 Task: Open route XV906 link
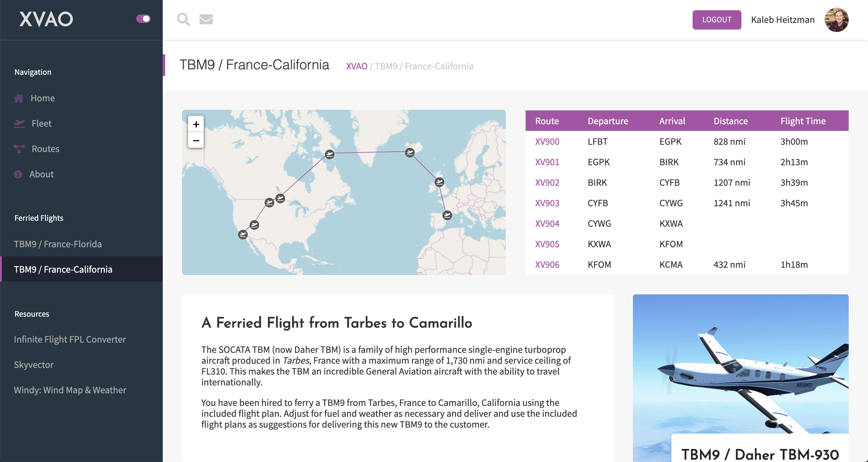(x=547, y=264)
